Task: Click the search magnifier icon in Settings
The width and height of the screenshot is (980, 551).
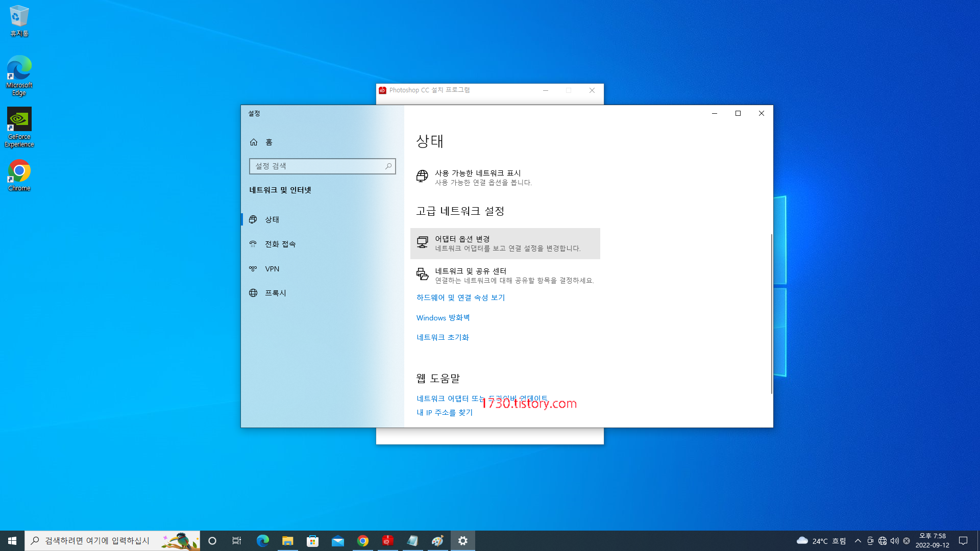Action: pyautogui.click(x=388, y=166)
